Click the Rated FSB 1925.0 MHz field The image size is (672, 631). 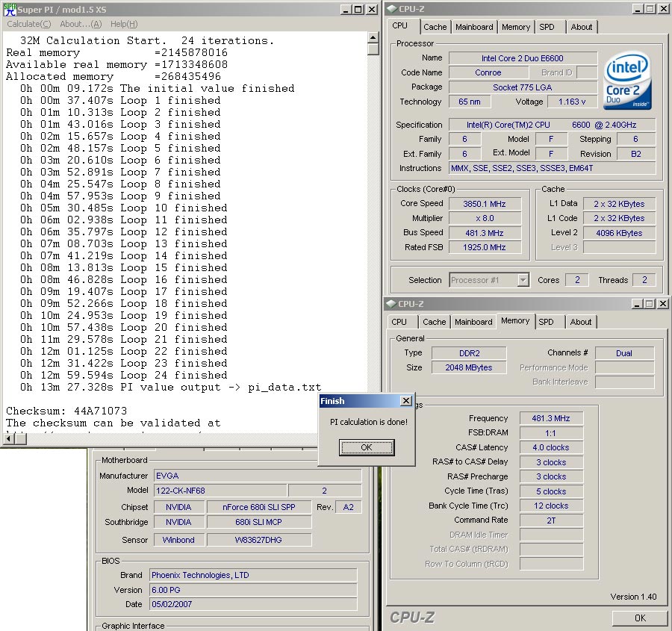485,247
